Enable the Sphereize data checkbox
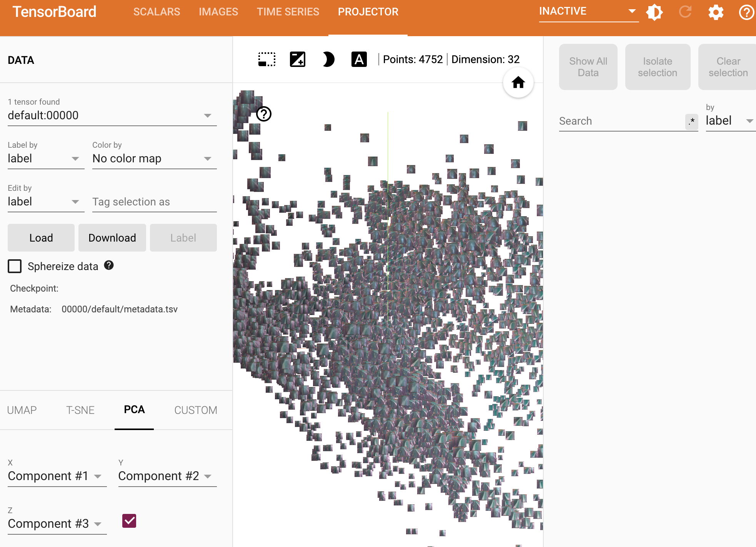 [15, 266]
